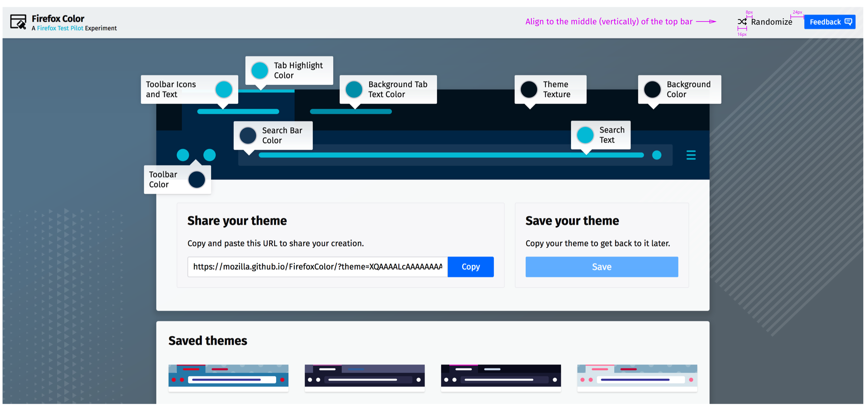The image size is (868, 407).
Task: Click the Firefox Color logo icon
Action: point(18,22)
